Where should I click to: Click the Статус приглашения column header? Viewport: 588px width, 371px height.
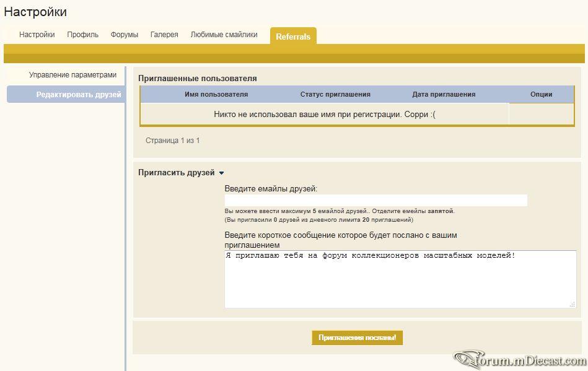(335, 94)
